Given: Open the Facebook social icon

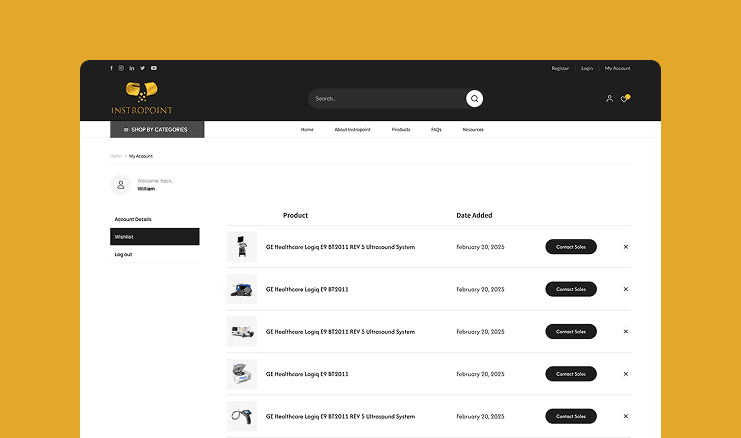Looking at the screenshot, I should [112, 68].
